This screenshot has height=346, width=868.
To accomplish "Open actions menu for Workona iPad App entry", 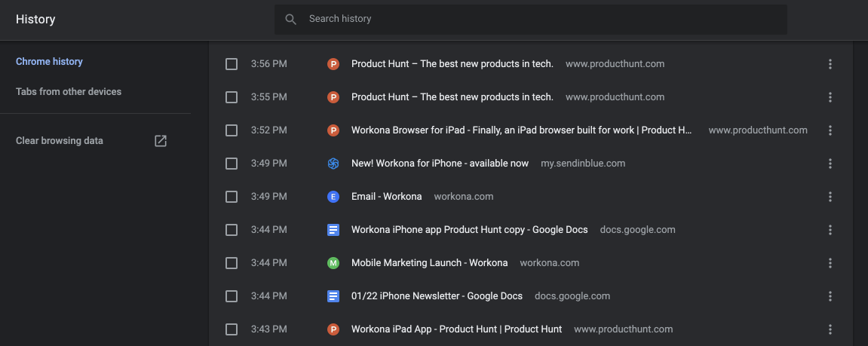I will pos(830,330).
